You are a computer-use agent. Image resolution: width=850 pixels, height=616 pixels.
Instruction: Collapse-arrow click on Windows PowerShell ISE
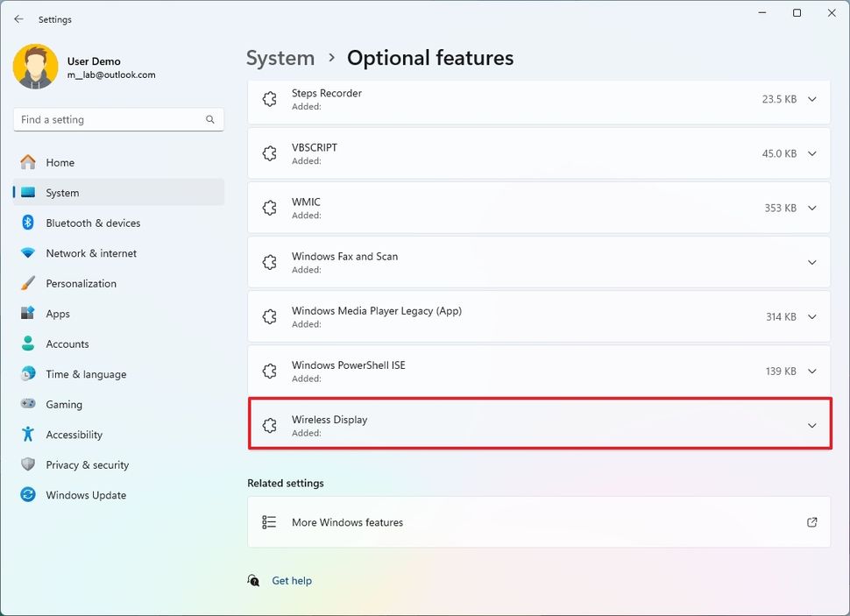[811, 371]
